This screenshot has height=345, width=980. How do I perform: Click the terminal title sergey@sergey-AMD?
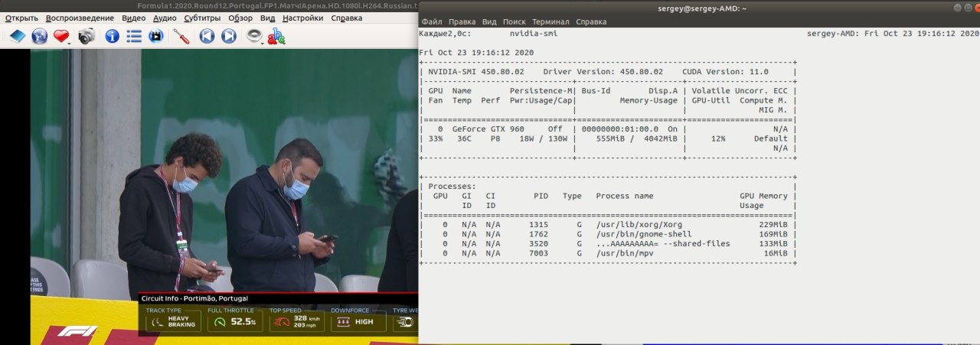pos(701,8)
